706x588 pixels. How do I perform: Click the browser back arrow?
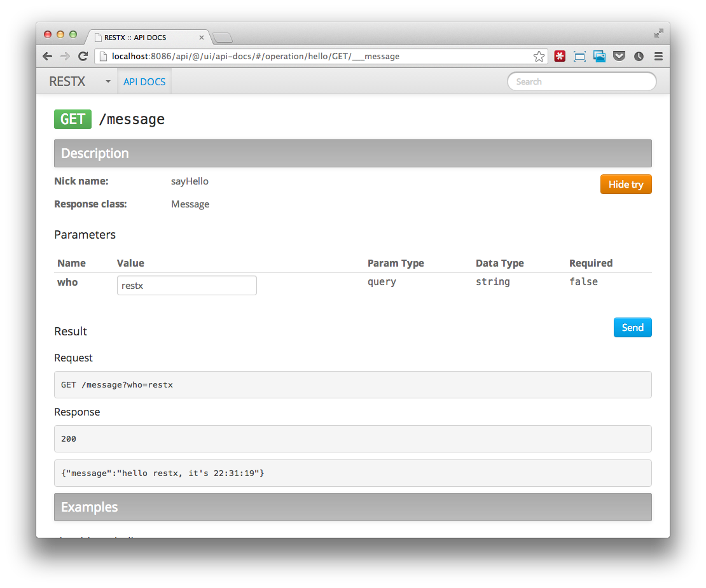[48, 57]
